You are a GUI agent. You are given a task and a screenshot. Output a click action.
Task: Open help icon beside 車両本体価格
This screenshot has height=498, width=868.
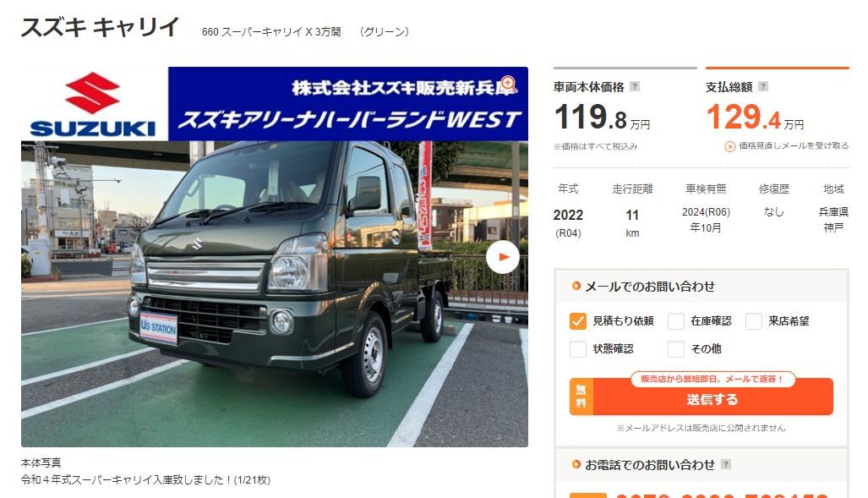(x=635, y=86)
